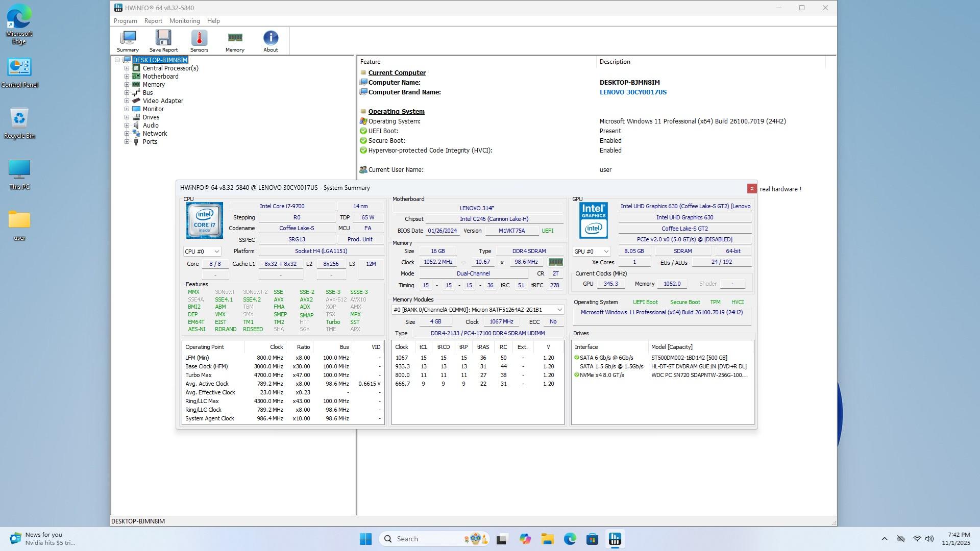This screenshot has width=980, height=551.
Task: Open the Sensors thermometer icon
Action: [199, 41]
